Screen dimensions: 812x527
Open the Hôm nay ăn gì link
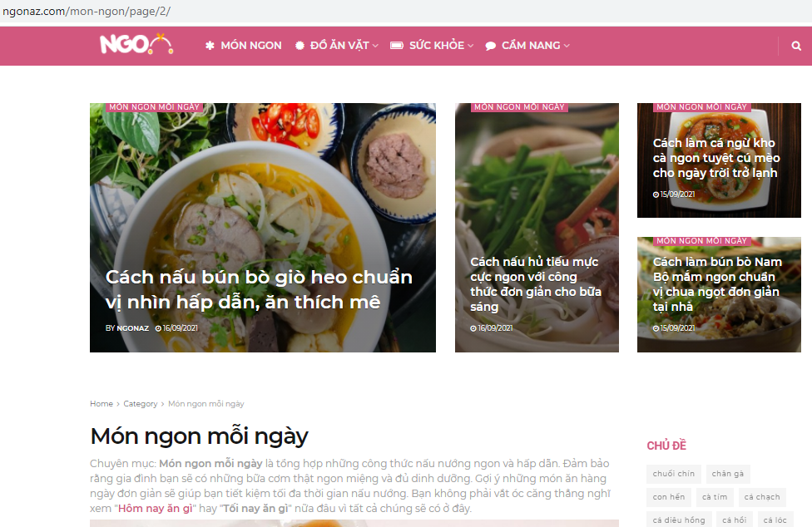[156, 509]
